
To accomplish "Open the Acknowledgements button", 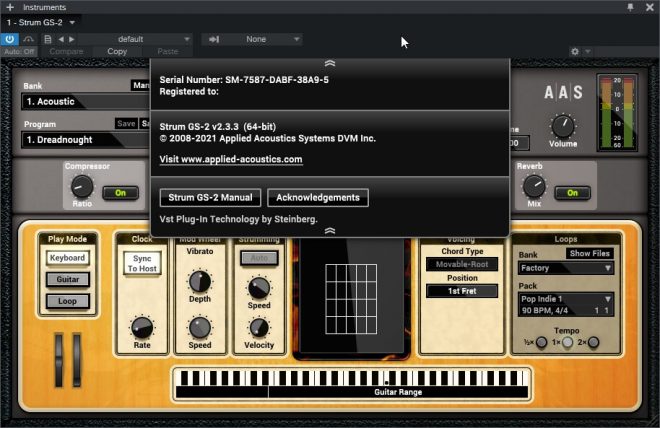I will (x=318, y=197).
